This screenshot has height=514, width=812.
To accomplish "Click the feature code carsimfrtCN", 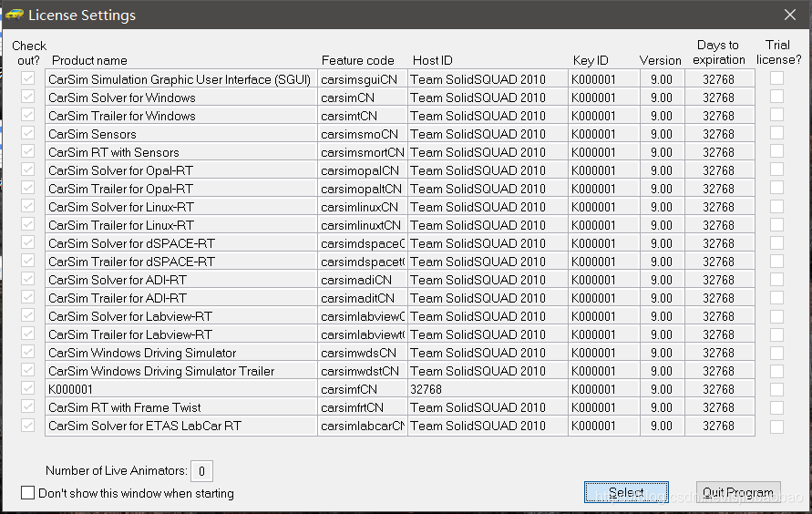I will pos(363,407).
